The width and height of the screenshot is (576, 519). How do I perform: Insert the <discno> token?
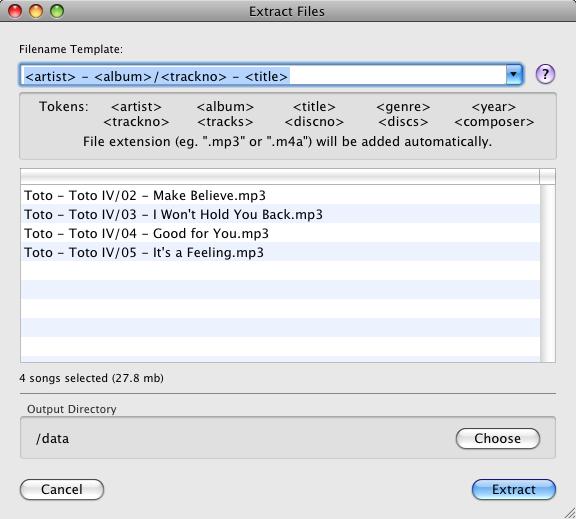[x=314, y=122]
